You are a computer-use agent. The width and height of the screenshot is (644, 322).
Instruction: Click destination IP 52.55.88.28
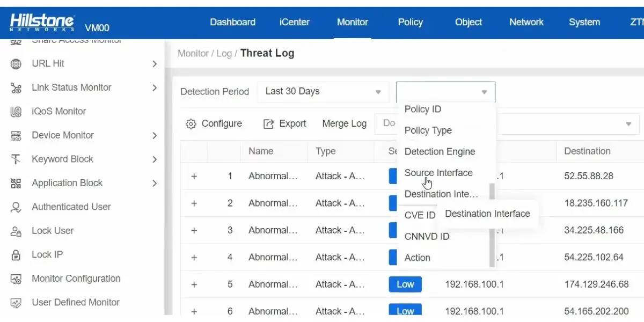coord(589,176)
